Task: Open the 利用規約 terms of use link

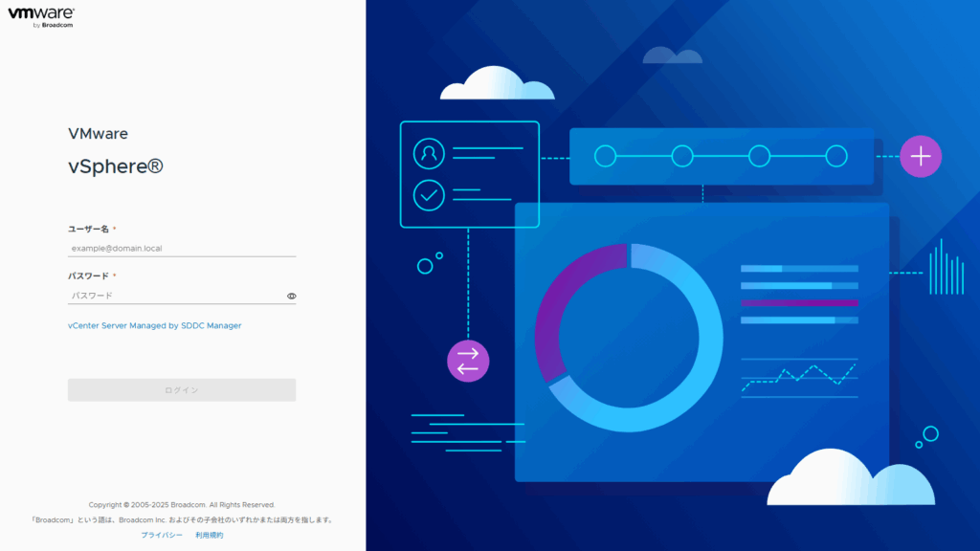Action: pyautogui.click(x=210, y=536)
